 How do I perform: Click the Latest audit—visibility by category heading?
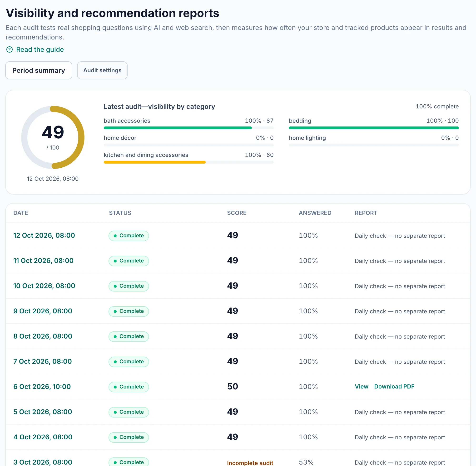click(159, 107)
